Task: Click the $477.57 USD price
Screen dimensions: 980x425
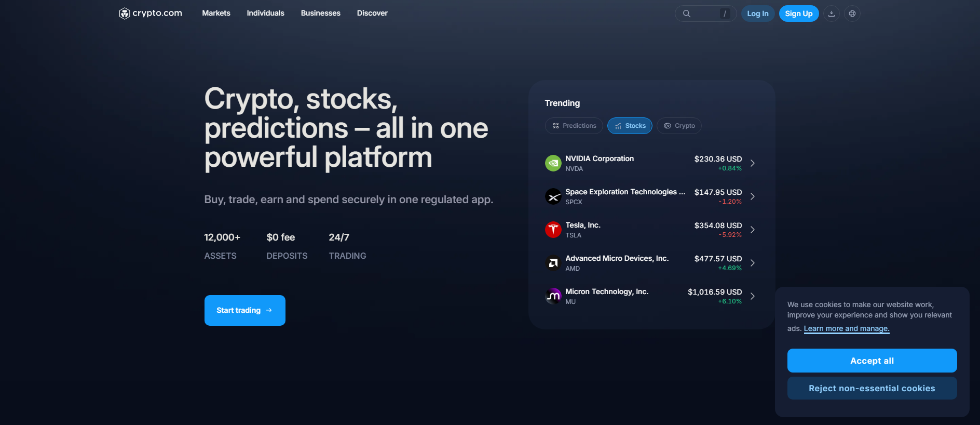Action: (x=718, y=259)
